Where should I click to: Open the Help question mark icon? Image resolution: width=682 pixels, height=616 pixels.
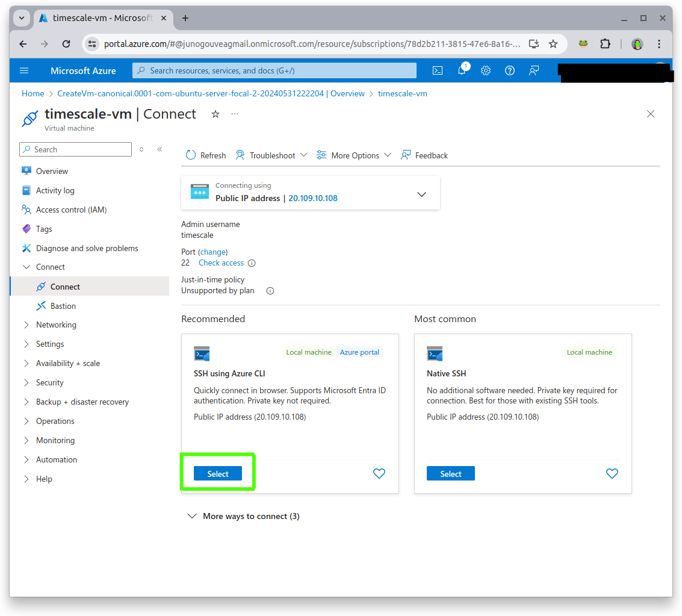[510, 70]
